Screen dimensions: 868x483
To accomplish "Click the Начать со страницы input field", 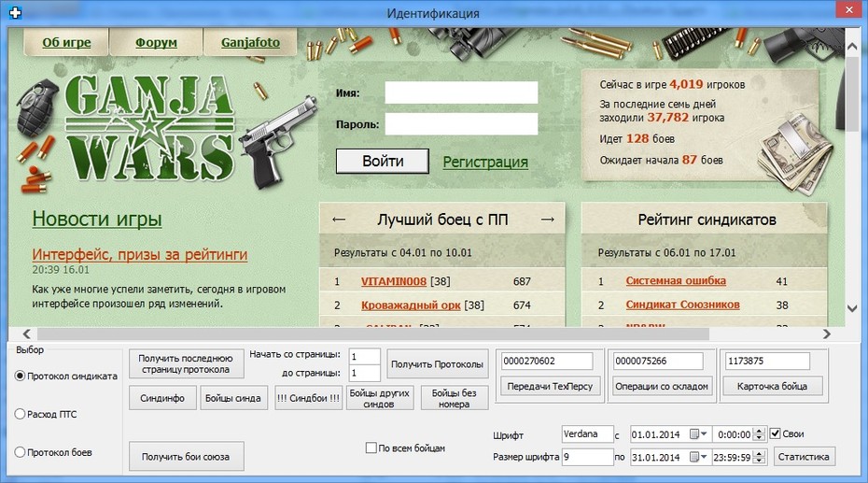I will [364, 357].
